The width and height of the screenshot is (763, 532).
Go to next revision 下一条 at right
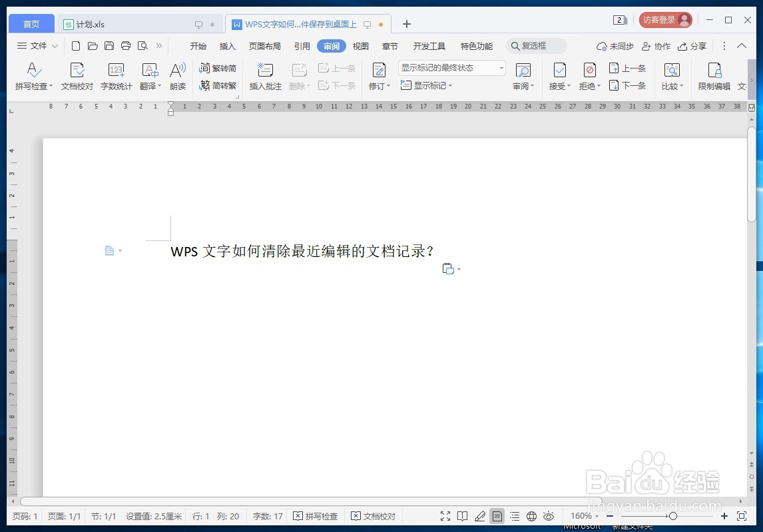(x=627, y=86)
